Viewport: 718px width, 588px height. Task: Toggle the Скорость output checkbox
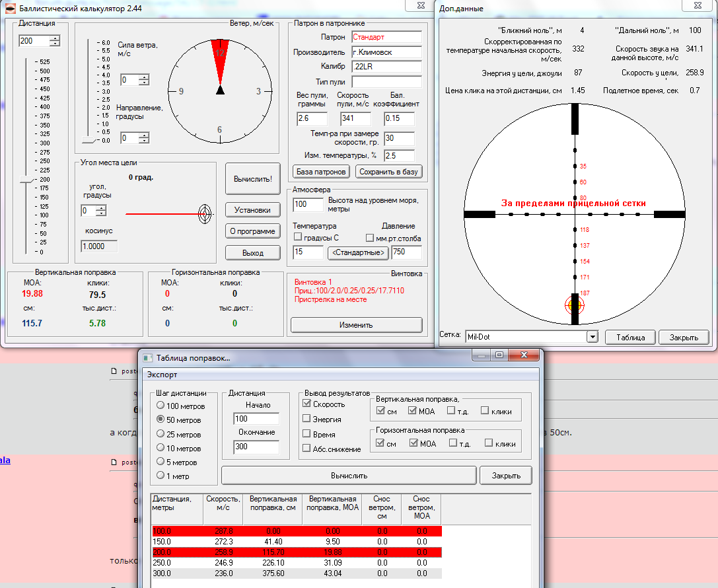306,404
